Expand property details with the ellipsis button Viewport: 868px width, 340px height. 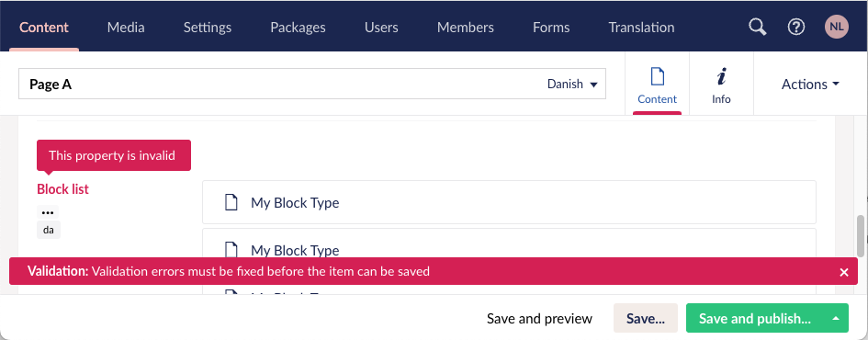(48, 212)
